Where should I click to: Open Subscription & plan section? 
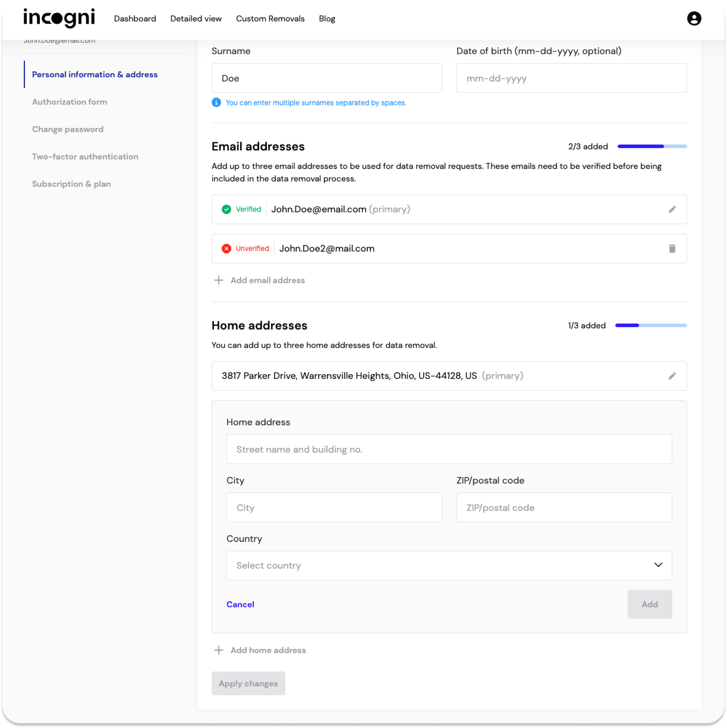click(71, 184)
